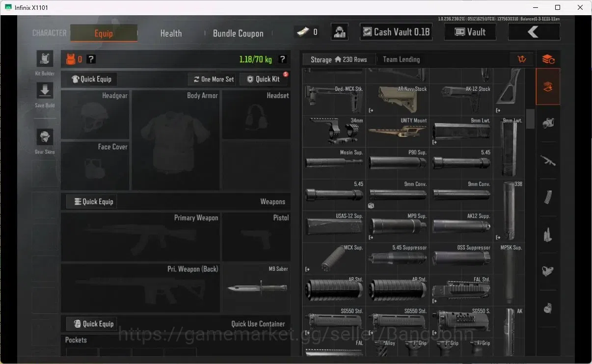Image resolution: width=592 pixels, height=364 pixels.
Task: Select the empty Primary Weapon slot
Action: 140,237
